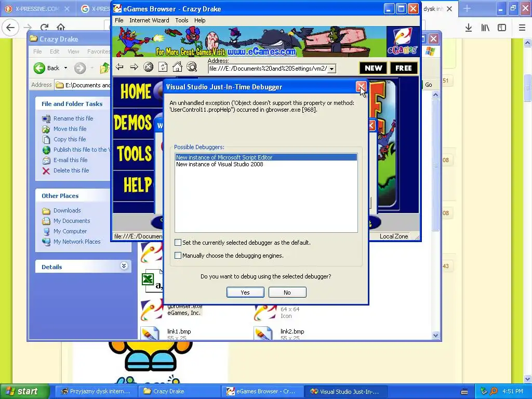Click the Forward arrow in Crazy Drake explorer
Image resolution: width=532 pixels, height=399 pixels.
coord(80,68)
